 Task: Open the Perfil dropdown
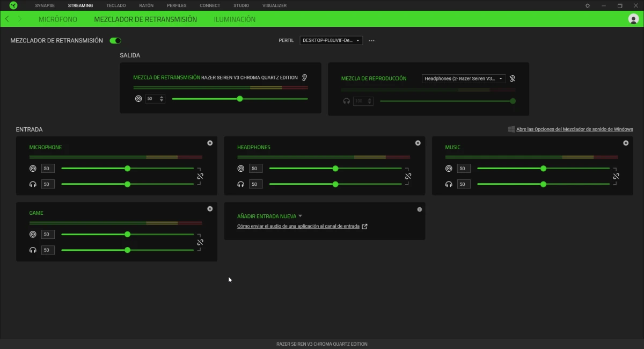coord(331,40)
